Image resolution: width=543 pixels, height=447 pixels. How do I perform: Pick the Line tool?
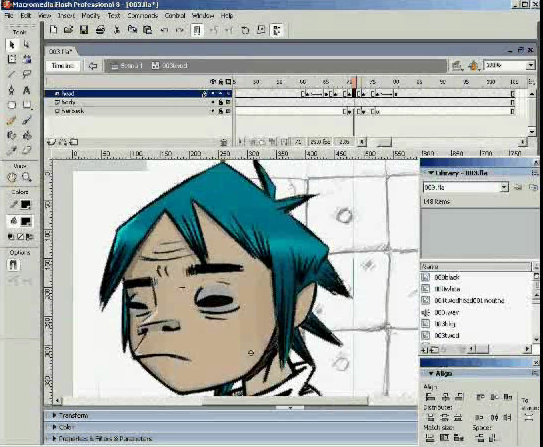tap(12, 74)
